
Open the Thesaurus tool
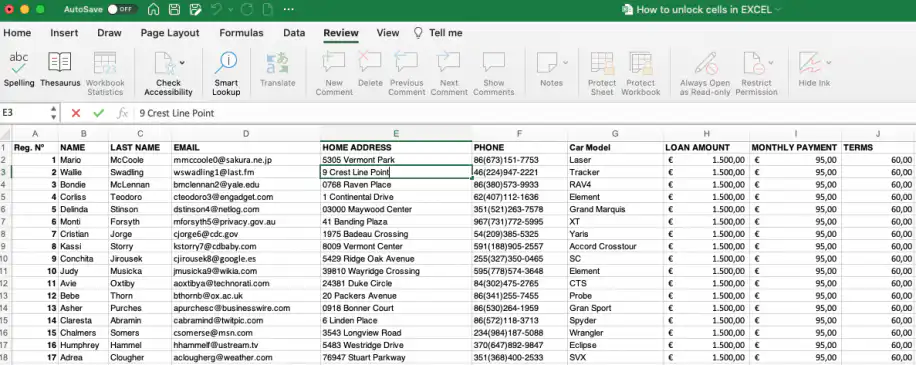tap(60, 69)
